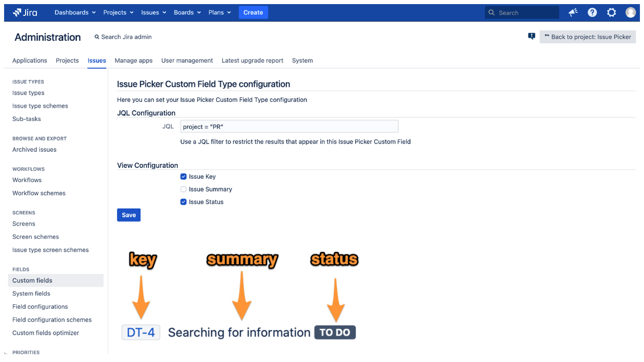This screenshot has height=362, width=644.
Task: Uncheck the Issue Status checkbox
Action: point(183,202)
